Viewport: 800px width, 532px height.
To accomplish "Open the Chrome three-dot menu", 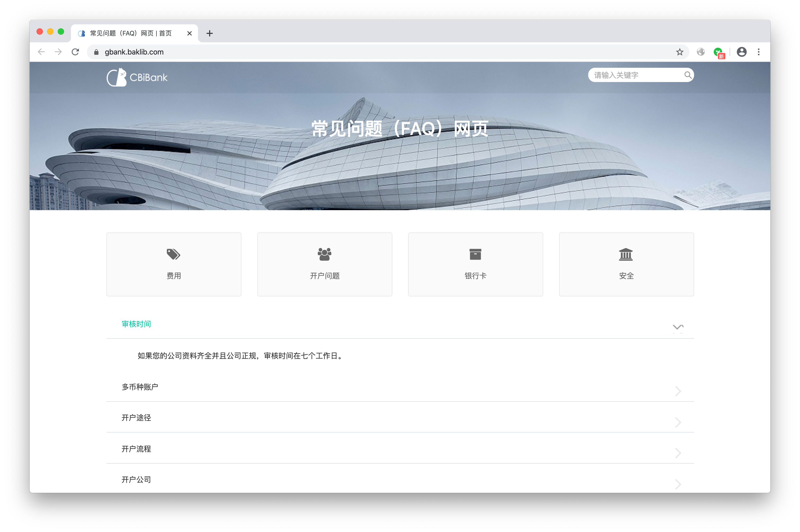I will point(759,52).
